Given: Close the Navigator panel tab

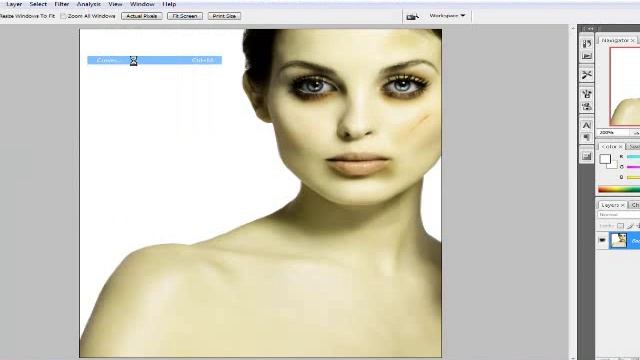Looking at the screenshot, I should pyautogui.click(x=632, y=40).
